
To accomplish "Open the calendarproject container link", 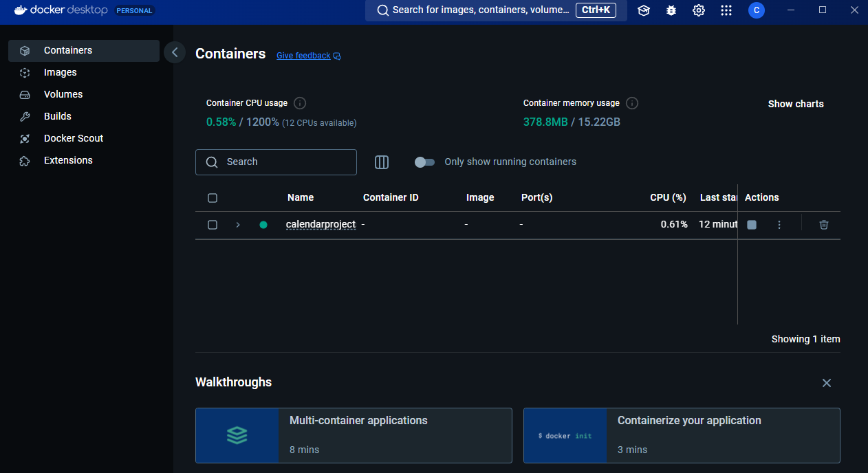I will [321, 225].
